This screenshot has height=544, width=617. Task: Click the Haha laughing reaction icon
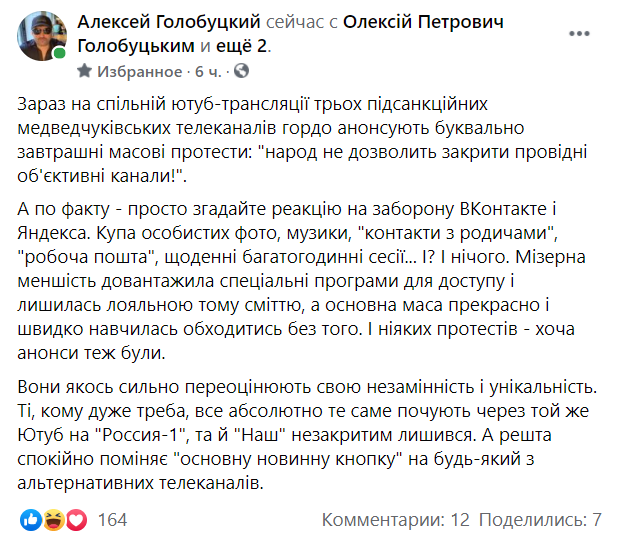click(52, 520)
